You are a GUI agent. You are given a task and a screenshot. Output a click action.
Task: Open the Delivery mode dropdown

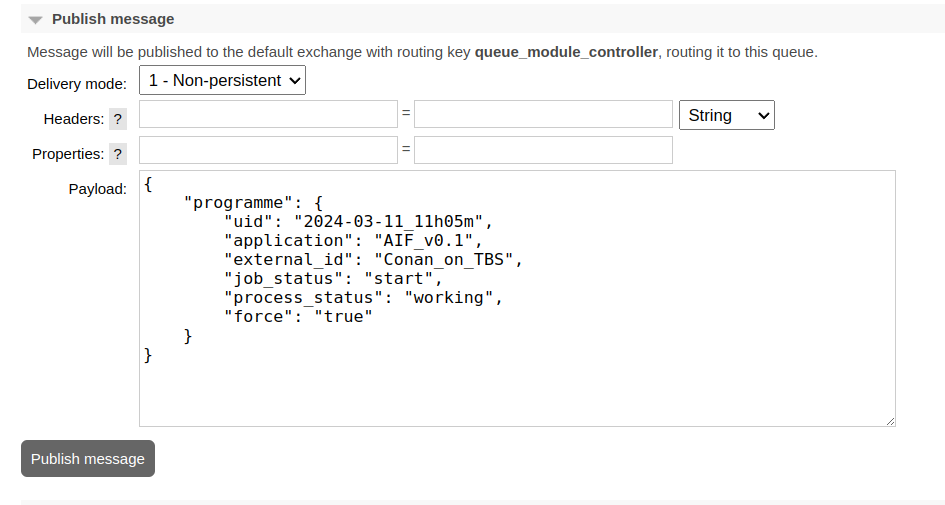[x=222, y=81]
